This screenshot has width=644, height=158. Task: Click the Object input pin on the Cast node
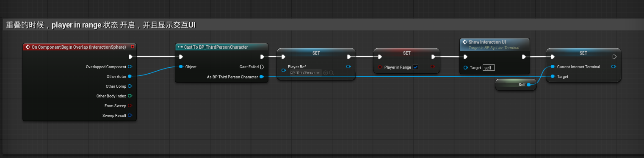[x=181, y=67]
